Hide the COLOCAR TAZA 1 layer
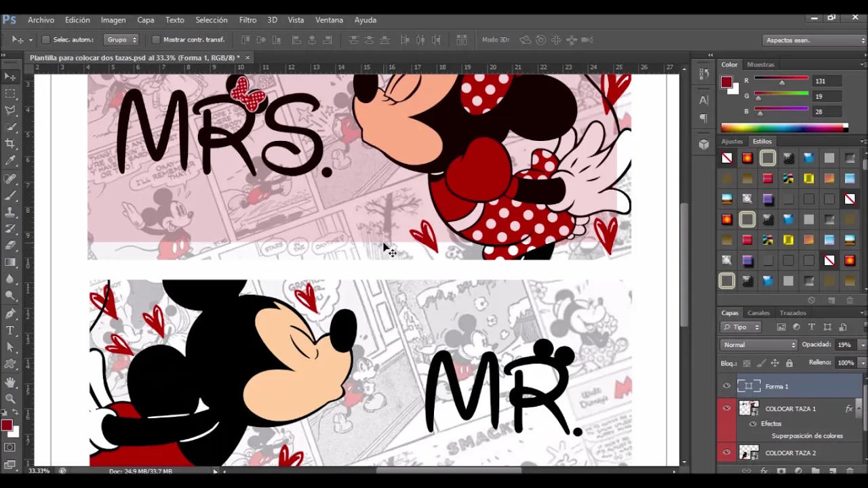Image resolution: width=868 pixels, height=488 pixels. click(x=726, y=409)
